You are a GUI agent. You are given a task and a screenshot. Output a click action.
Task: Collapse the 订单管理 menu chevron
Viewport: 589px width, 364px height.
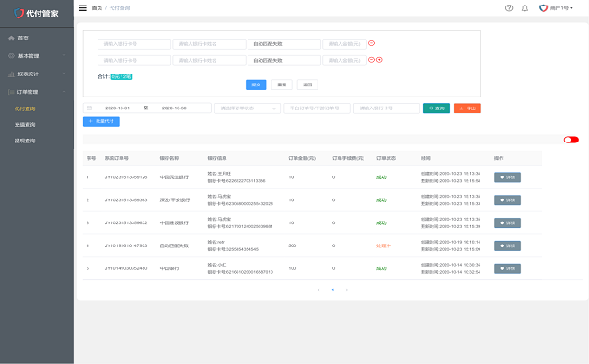(x=64, y=92)
